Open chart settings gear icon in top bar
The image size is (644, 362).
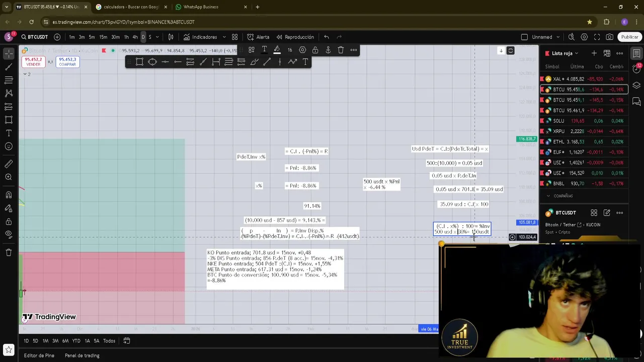584,37
